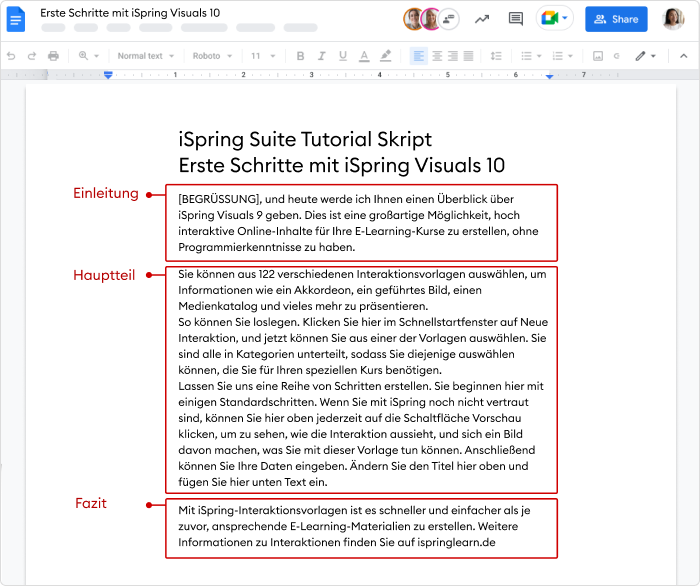Click the line starting Lassen Sie uns eine Reihe
700x586 pixels.
(x=361, y=386)
